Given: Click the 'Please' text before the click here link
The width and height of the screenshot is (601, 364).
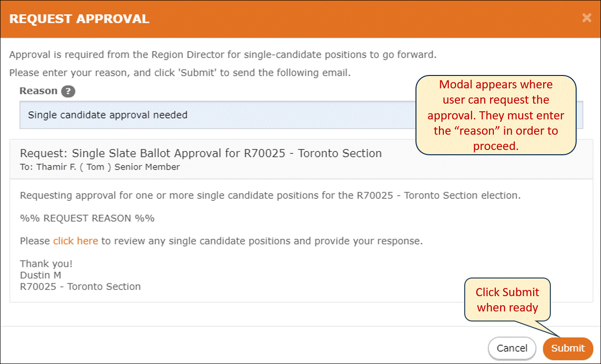Looking at the screenshot, I should 35,241.
